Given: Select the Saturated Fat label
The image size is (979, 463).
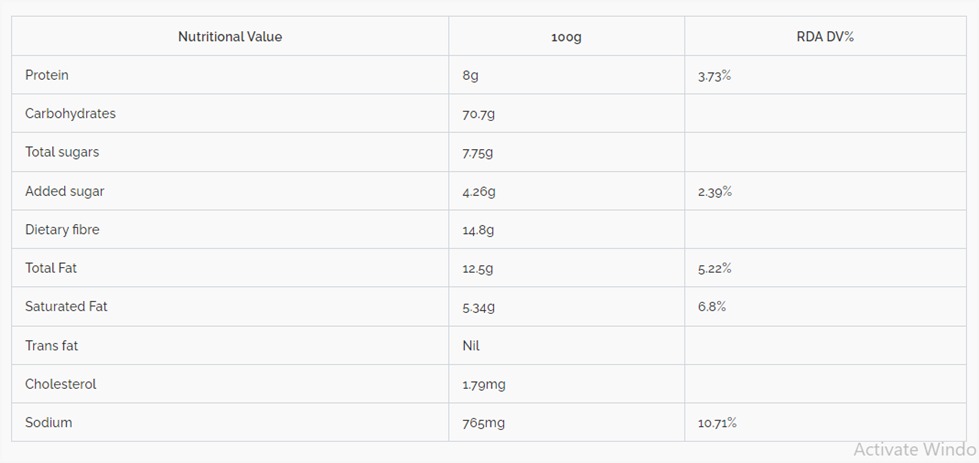Looking at the screenshot, I should coord(66,306).
